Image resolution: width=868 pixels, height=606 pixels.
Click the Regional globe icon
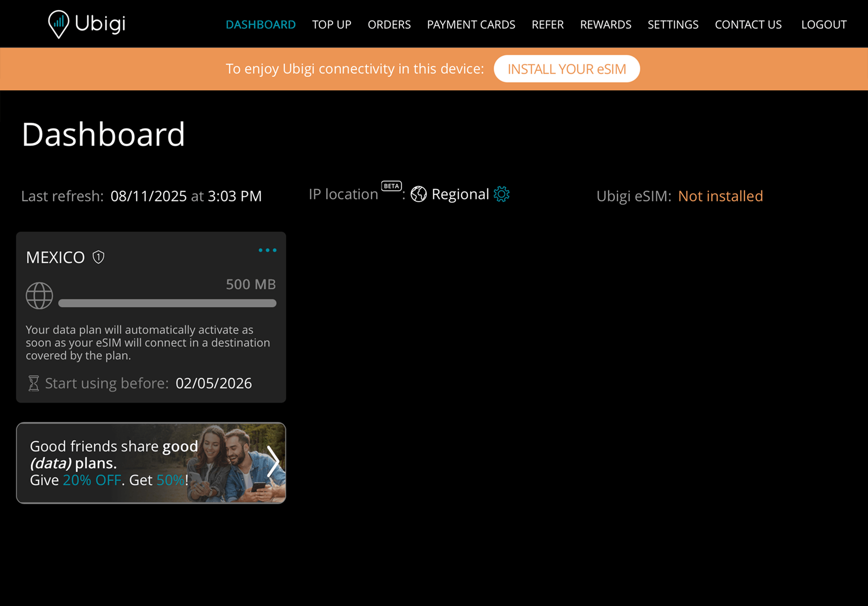tap(418, 194)
